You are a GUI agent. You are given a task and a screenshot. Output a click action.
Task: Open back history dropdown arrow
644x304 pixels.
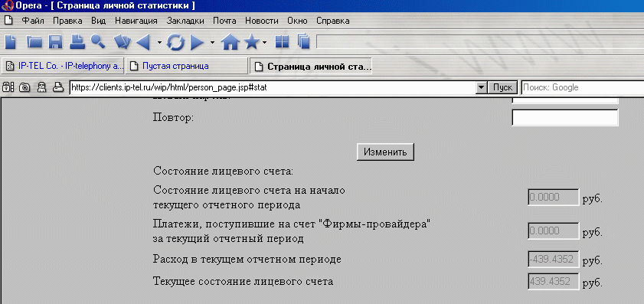click(x=159, y=42)
